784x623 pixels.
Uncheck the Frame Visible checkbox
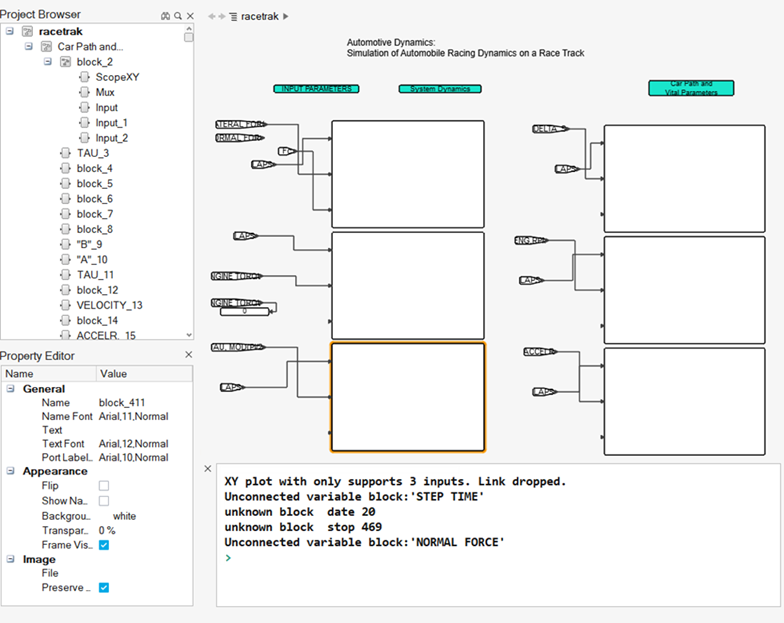click(x=104, y=545)
